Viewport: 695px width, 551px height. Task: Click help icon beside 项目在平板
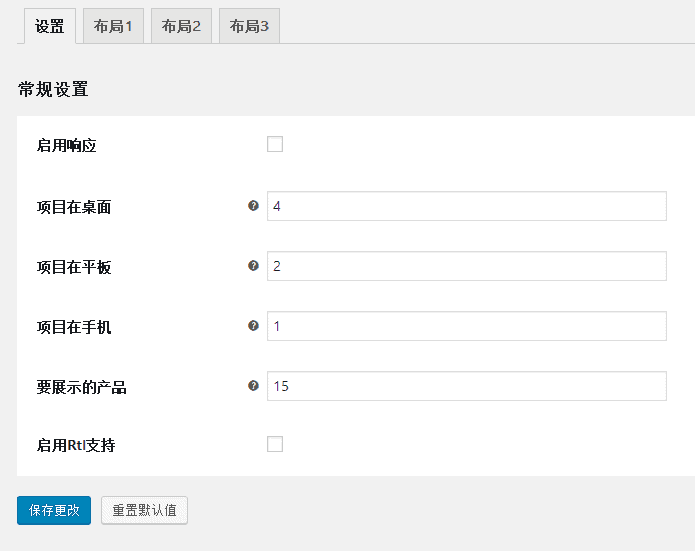pyautogui.click(x=253, y=266)
